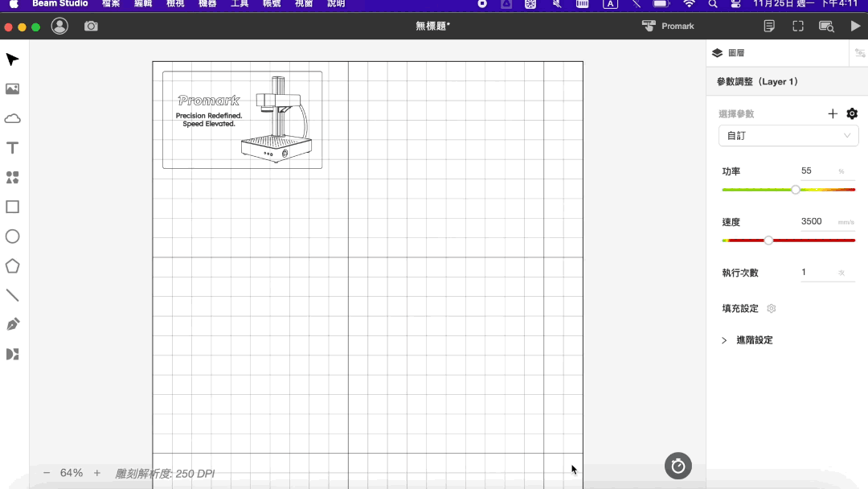This screenshot has width=868, height=489.
Task: Open the Apple menu
Action: (x=14, y=4)
